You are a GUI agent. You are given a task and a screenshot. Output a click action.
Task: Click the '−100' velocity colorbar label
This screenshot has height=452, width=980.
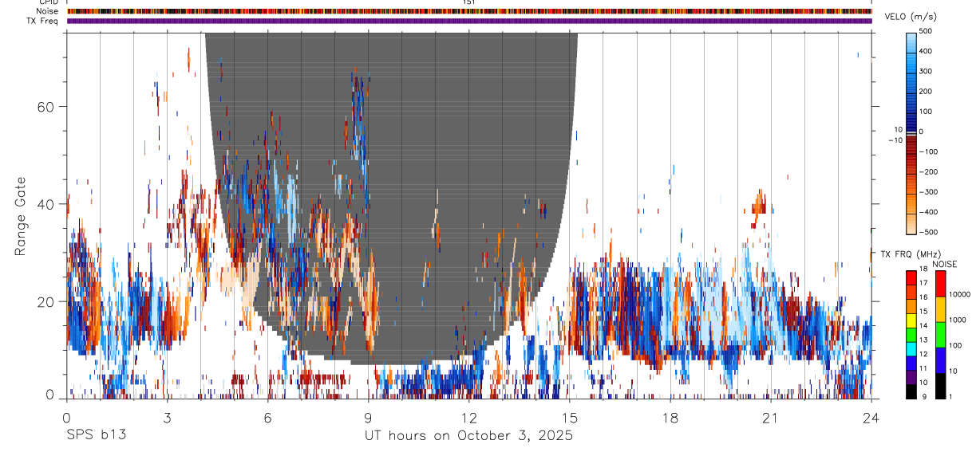coord(928,151)
